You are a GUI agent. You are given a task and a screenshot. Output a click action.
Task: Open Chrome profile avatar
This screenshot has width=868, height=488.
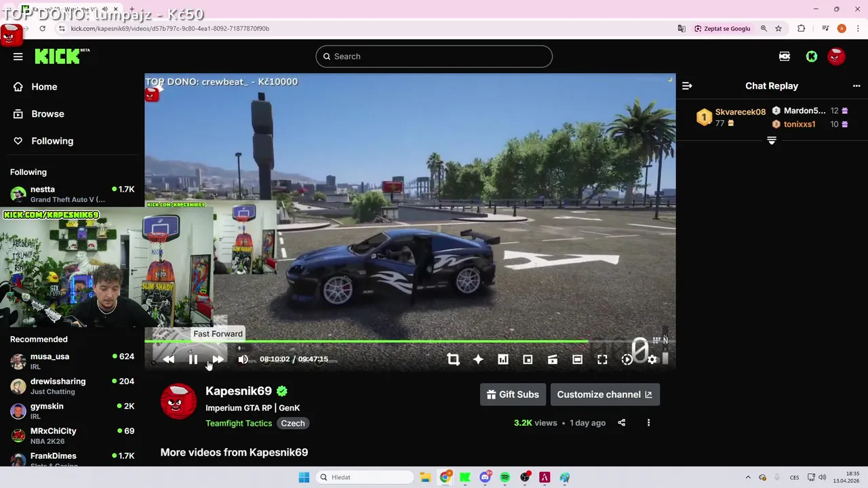tap(842, 28)
